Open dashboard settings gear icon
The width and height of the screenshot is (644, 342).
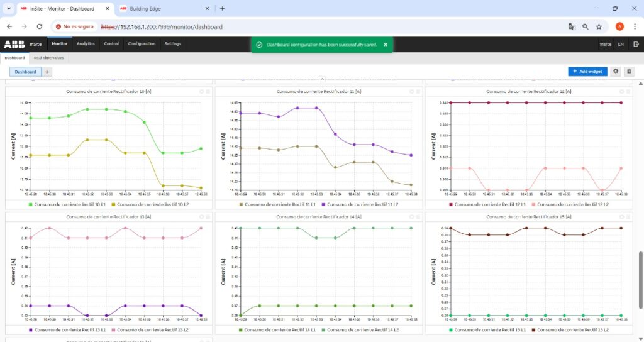(x=616, y=72)
